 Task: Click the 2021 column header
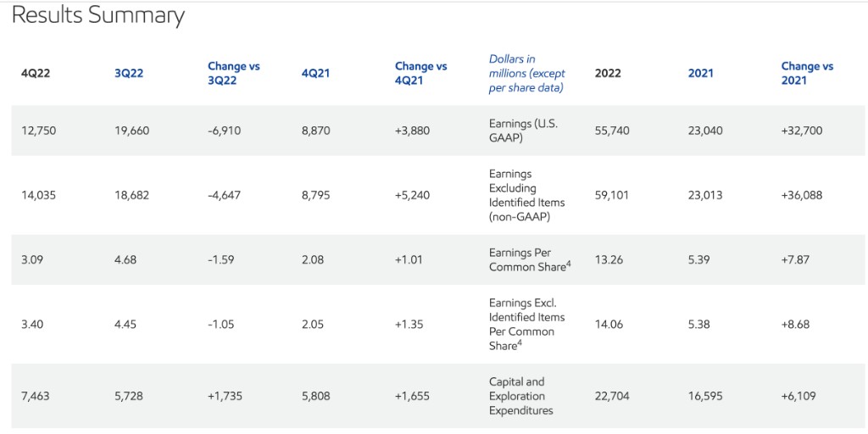point(700,73)
